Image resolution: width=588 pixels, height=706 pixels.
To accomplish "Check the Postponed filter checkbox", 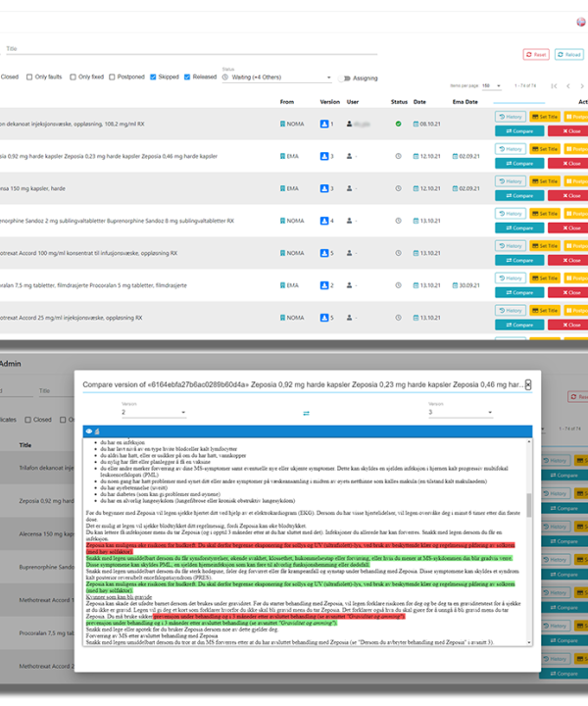I will click(112, 77).
